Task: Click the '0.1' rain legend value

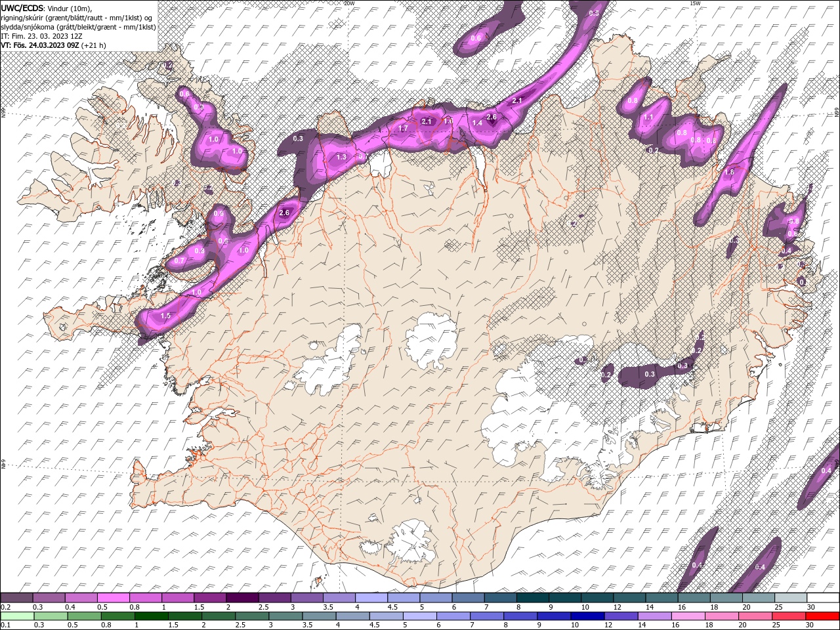Action: pyautogui.click(x=5, y=625)
